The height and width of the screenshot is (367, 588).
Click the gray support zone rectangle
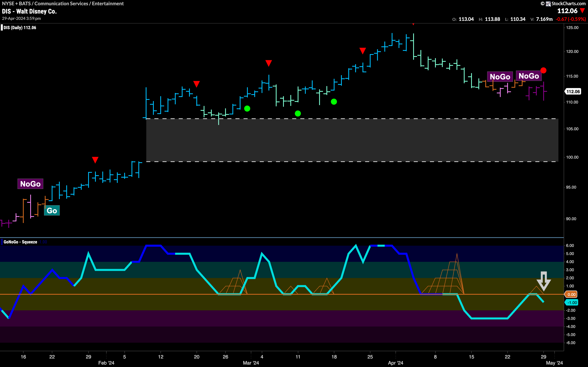tap(352, 140)
